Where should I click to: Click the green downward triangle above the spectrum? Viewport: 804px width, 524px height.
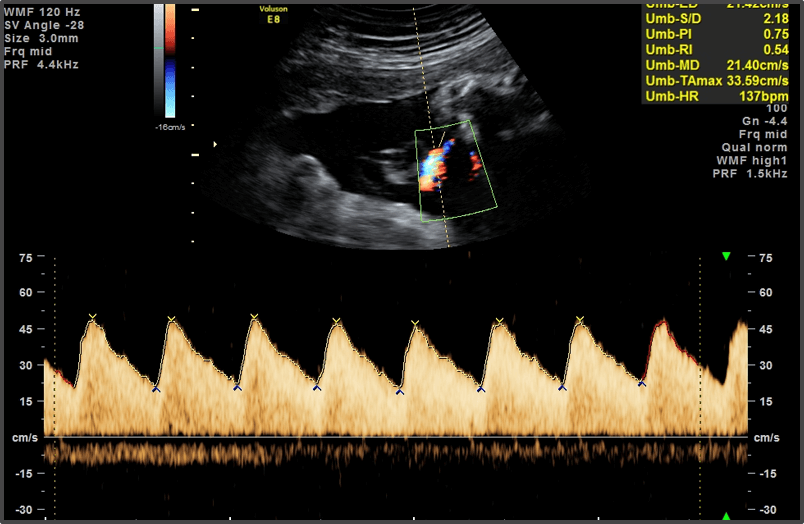tap(726, 256)
